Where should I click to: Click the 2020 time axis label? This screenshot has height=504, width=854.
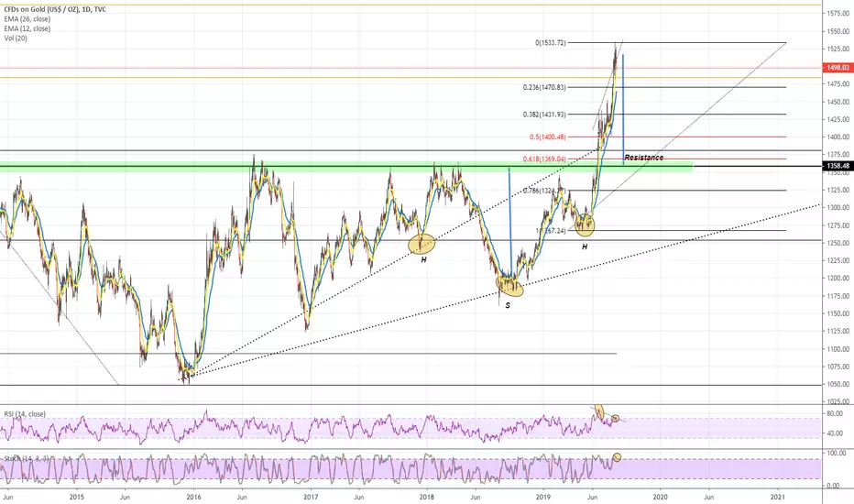click(660, 497)
